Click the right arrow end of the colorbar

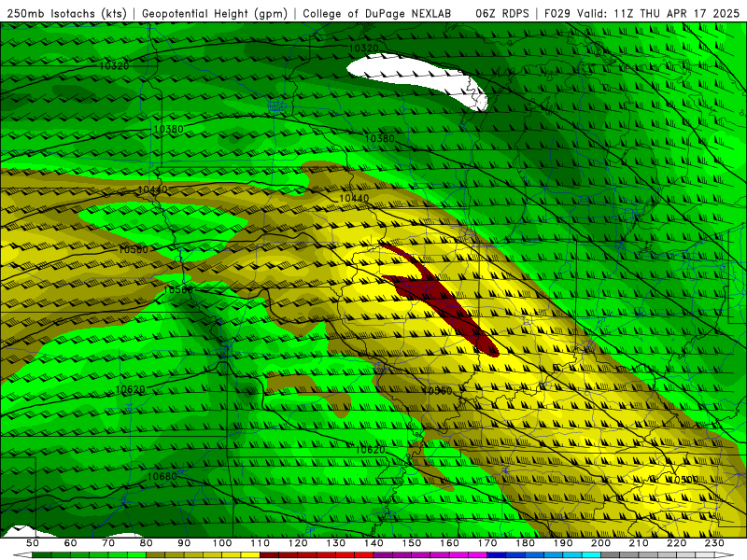(x=725, y=555)
